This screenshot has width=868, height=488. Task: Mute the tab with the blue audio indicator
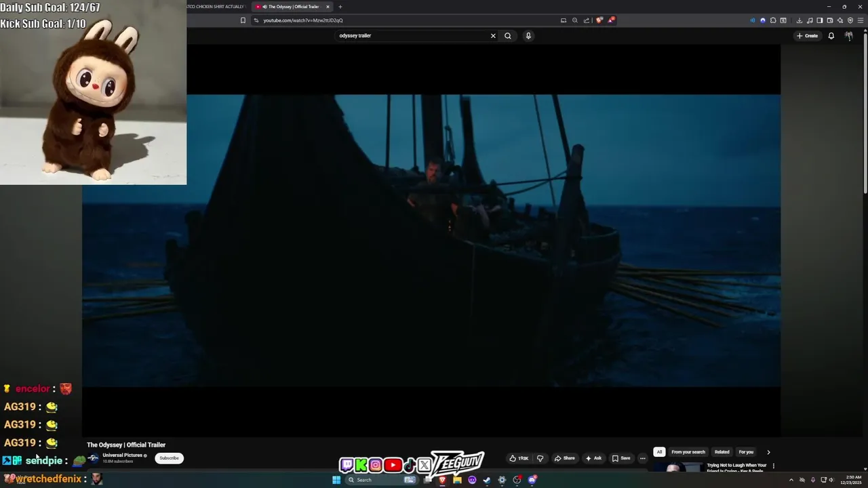point(752,20)
